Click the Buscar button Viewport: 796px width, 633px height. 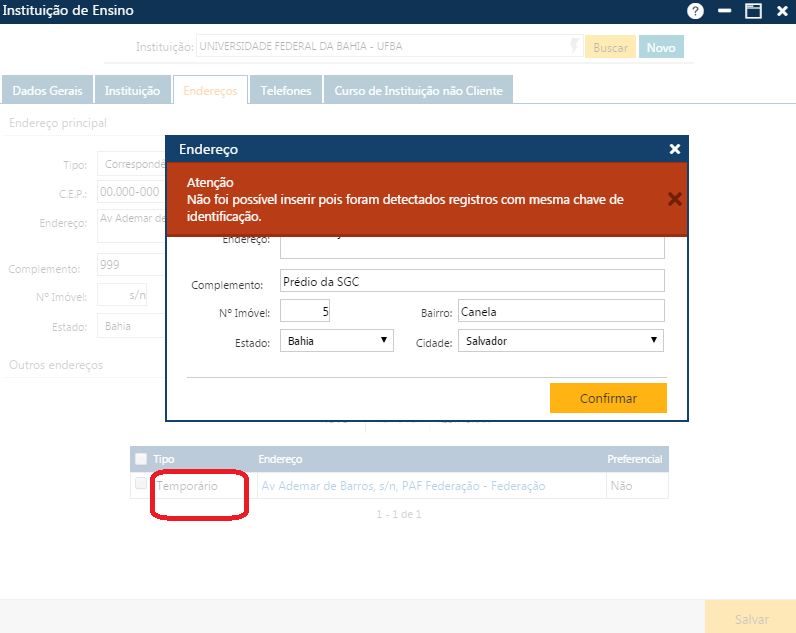[x=610, y=48]
